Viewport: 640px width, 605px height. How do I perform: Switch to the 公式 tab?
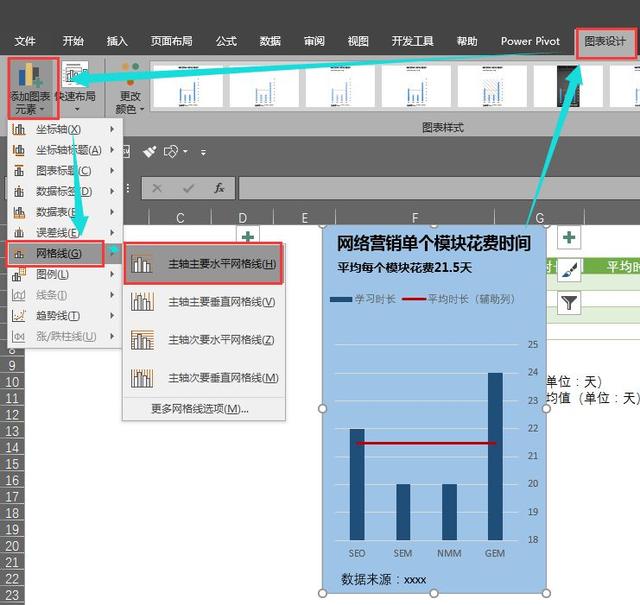point(226,41)
